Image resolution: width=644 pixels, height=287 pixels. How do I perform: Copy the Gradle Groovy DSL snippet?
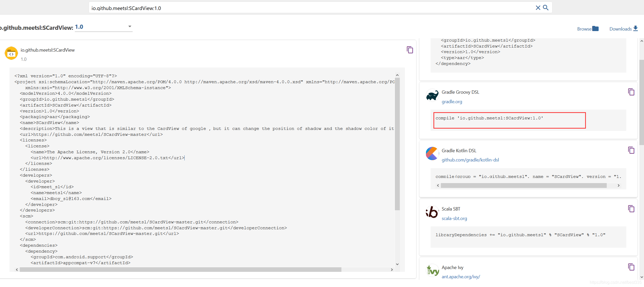[x=631, y=92]
